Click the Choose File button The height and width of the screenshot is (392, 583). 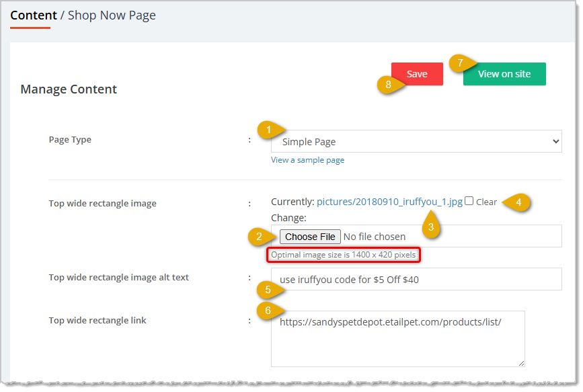point(310,237)
